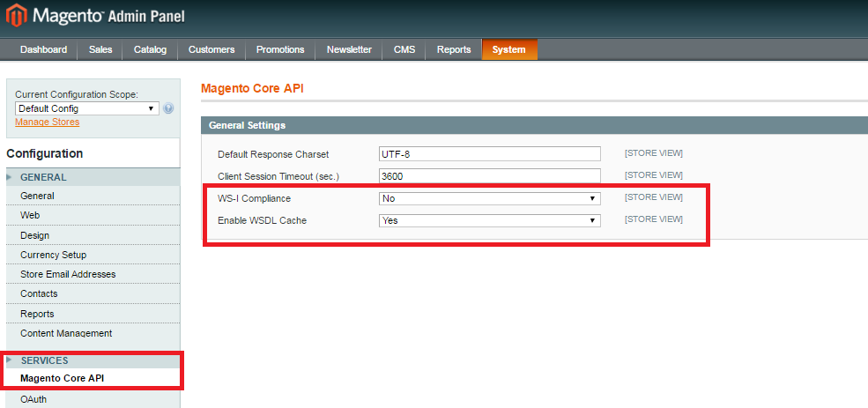Click the Magento Core API page heading
The image size is (868, 408).
(x=252, y=89)
